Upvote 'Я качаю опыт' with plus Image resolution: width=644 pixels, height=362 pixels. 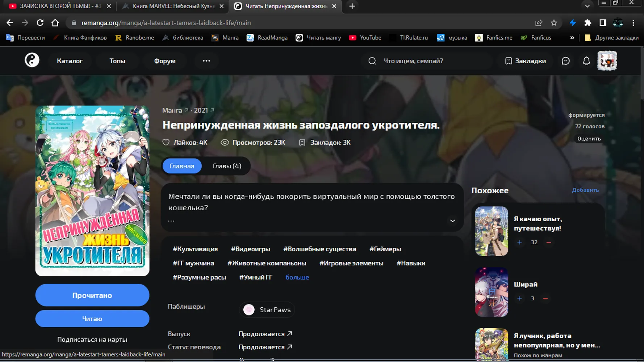(x=519, y=242)
